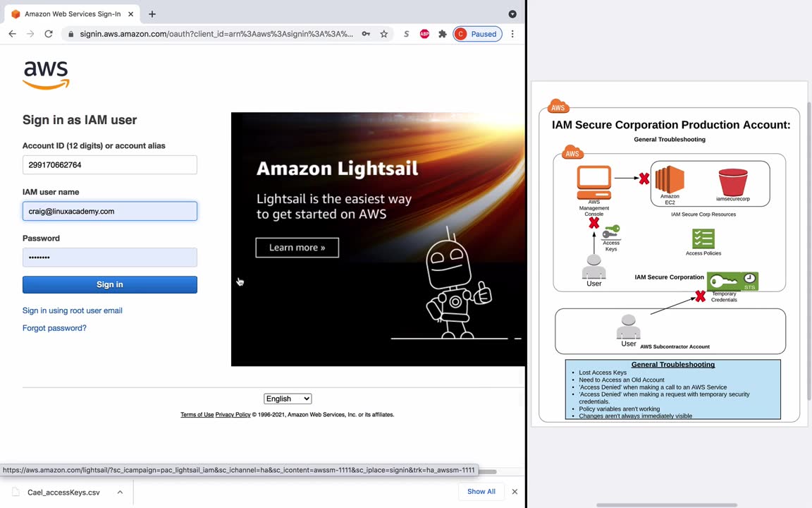Open the ABP adblock extension icon
Viewport: 812px width, 508px height.
424,34
